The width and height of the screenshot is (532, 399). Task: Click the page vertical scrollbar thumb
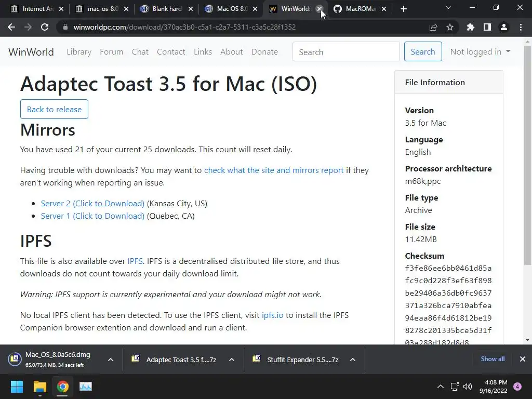point(527,155)
